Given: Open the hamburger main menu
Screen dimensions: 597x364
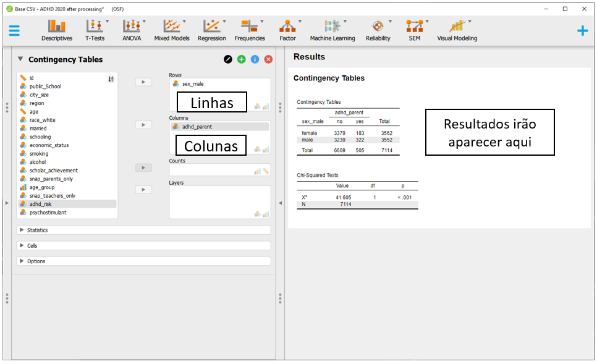Looking at the screenshot, I should (14, 30).
